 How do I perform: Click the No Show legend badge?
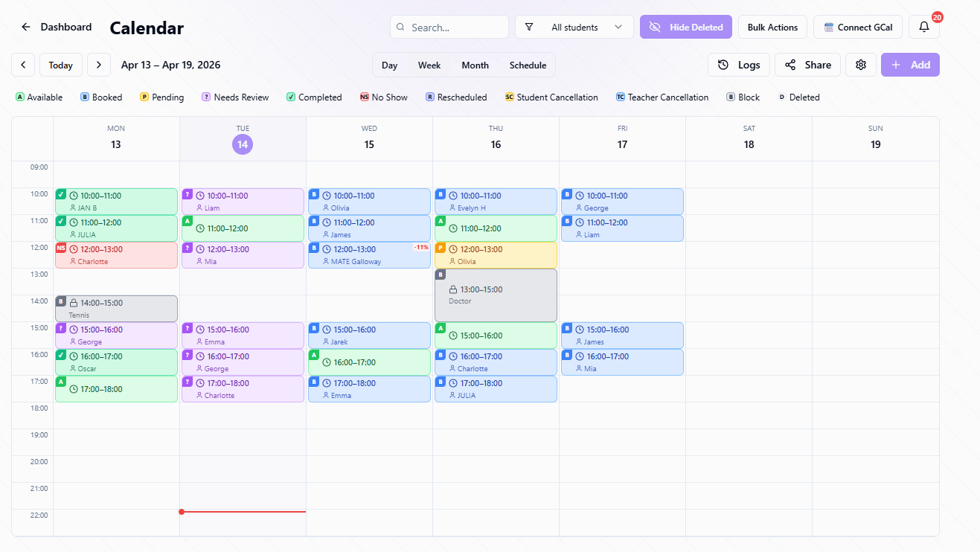pyautogui.click(x=365, y=97)
